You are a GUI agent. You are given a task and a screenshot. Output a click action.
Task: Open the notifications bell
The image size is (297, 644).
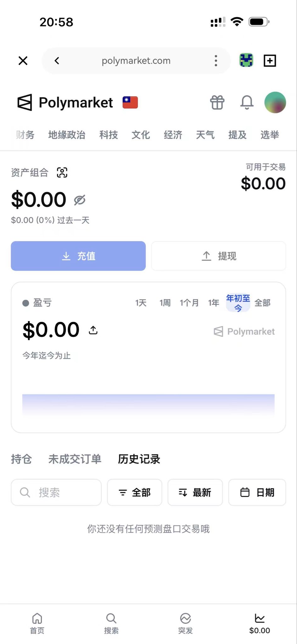pos(247,103)
